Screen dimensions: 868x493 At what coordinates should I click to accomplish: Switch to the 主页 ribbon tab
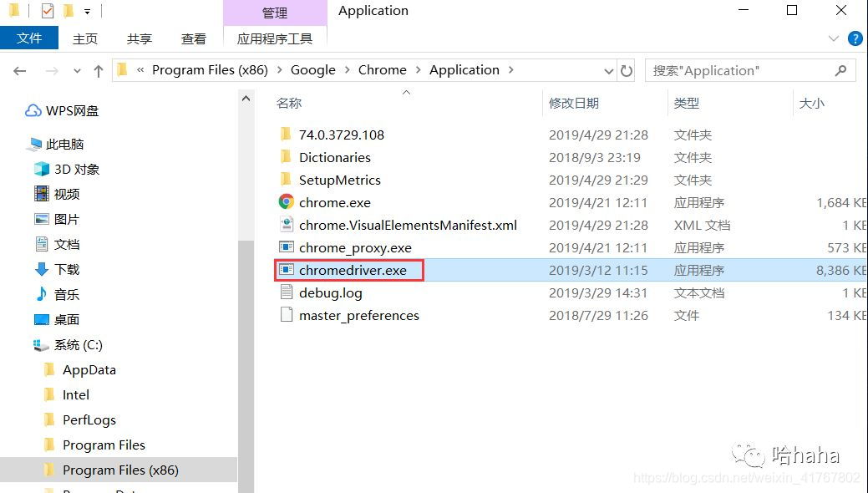pyautogui.click(x=85, y=38)
